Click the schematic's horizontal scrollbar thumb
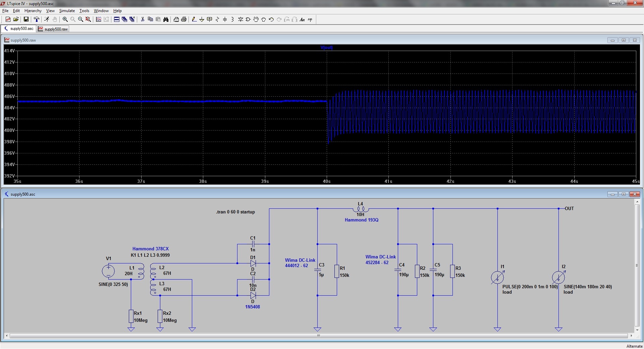644x349 pixels. (x=318, y=336)
